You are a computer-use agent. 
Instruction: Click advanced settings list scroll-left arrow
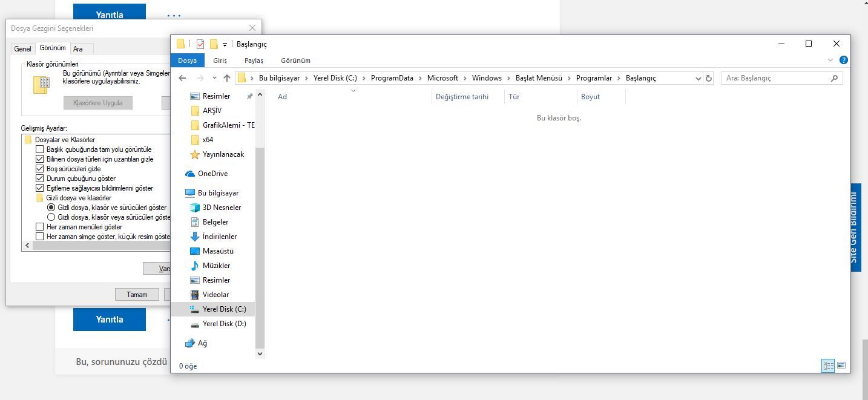pos(27,246)
